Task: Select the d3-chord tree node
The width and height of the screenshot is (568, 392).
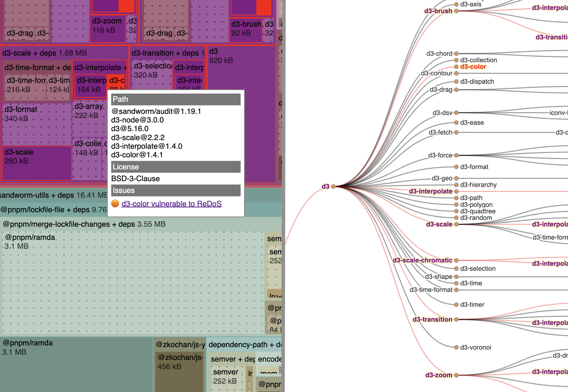Action: pos(456,53)
